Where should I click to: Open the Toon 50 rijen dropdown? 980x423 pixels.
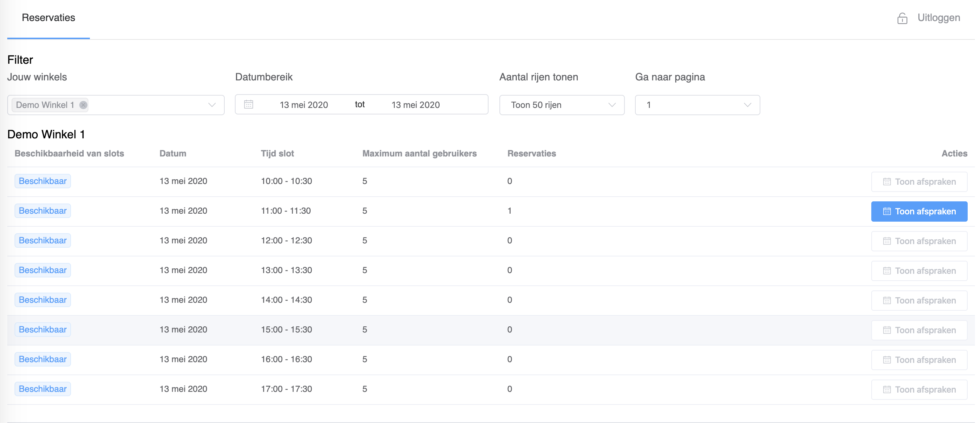pyautogui.click(x=561, y=105)
